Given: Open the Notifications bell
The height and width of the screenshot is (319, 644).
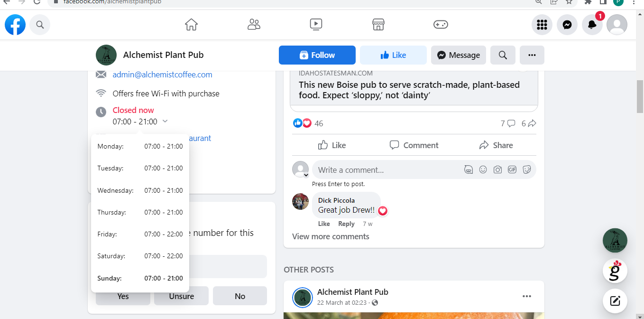Looking at the screenshot, I should coord(592,25).
